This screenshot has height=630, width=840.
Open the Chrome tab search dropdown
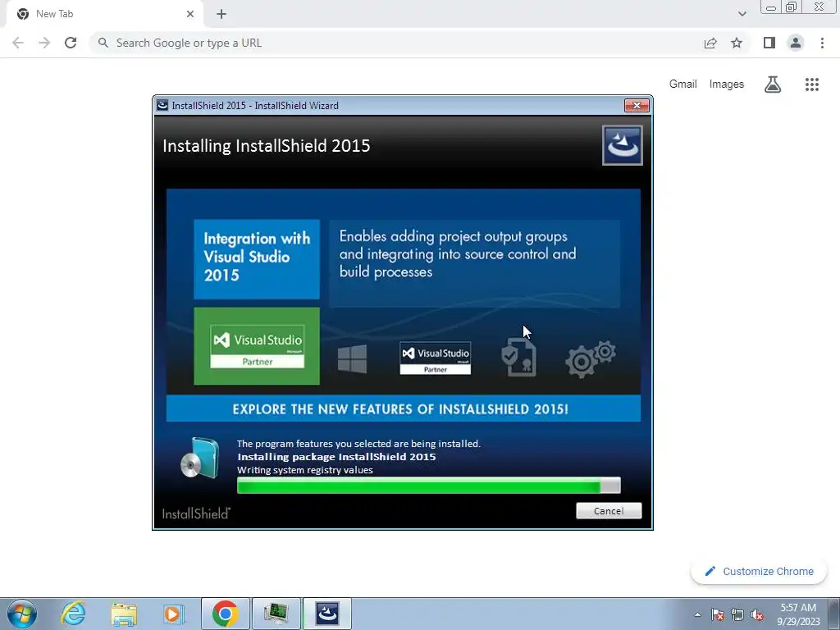click(x=742, y=14)
